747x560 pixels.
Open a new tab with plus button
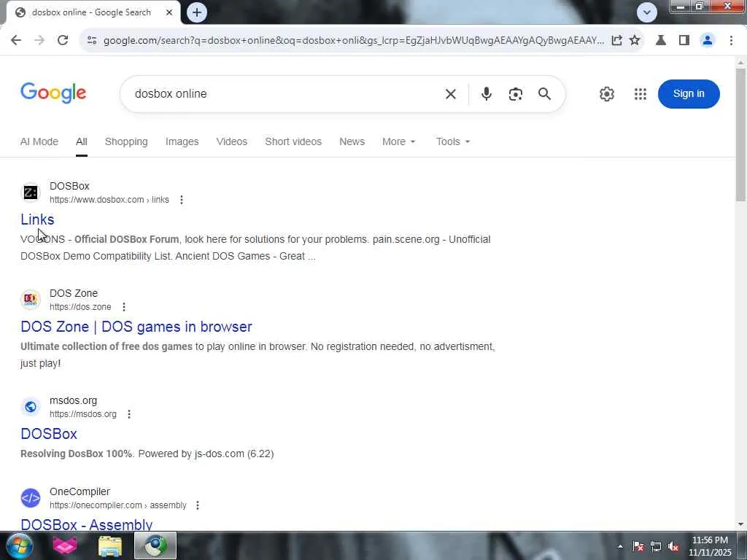tap(197, 12)
